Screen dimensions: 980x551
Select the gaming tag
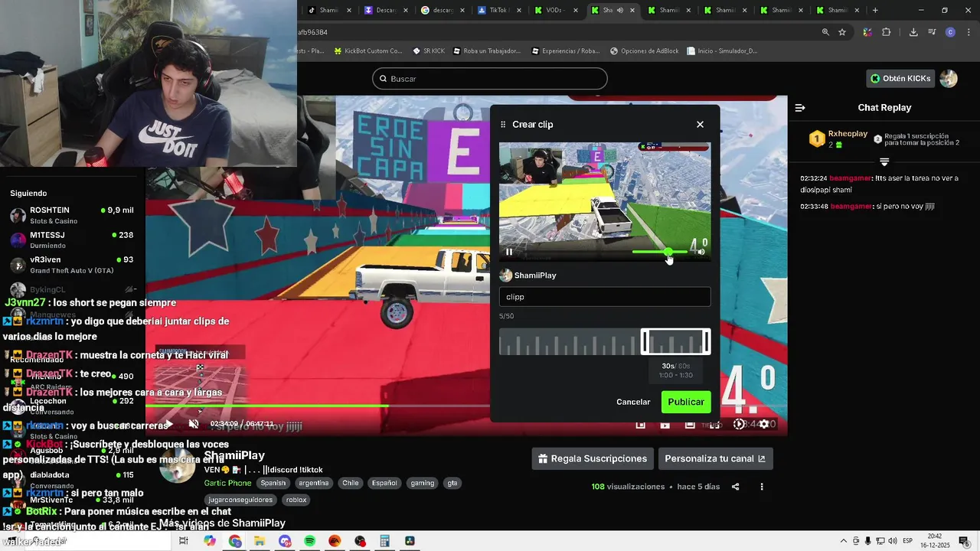coord(422,483)
